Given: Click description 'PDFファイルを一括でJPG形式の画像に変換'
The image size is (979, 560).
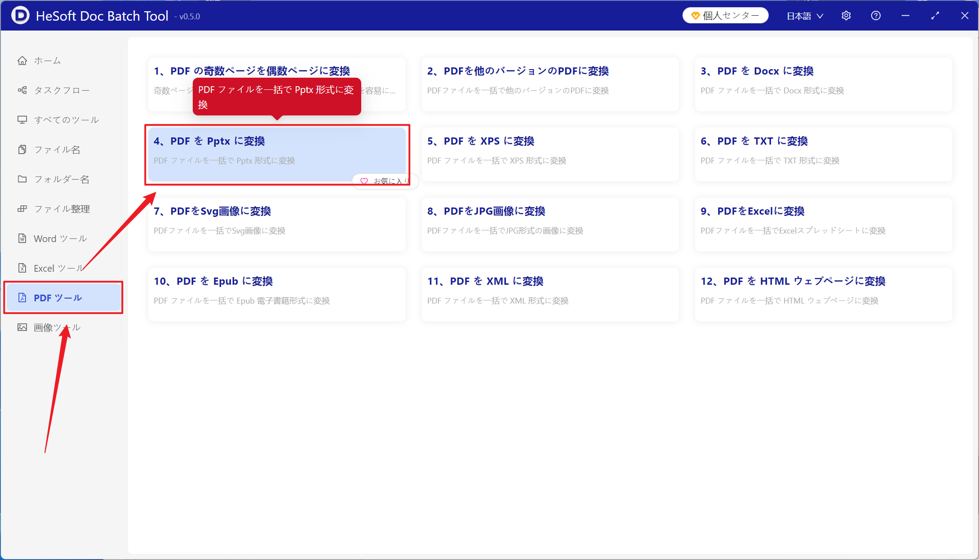Looking at the screenshot, I should [505, 230].
